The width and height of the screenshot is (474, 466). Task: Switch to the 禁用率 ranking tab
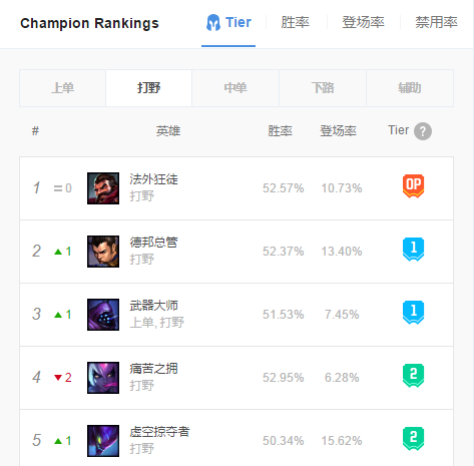point(436,22)
